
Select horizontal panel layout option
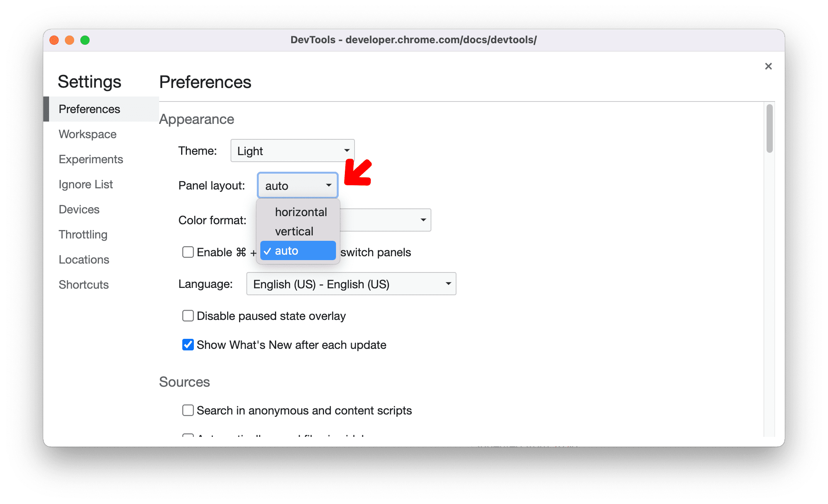[x=299, y=211]
